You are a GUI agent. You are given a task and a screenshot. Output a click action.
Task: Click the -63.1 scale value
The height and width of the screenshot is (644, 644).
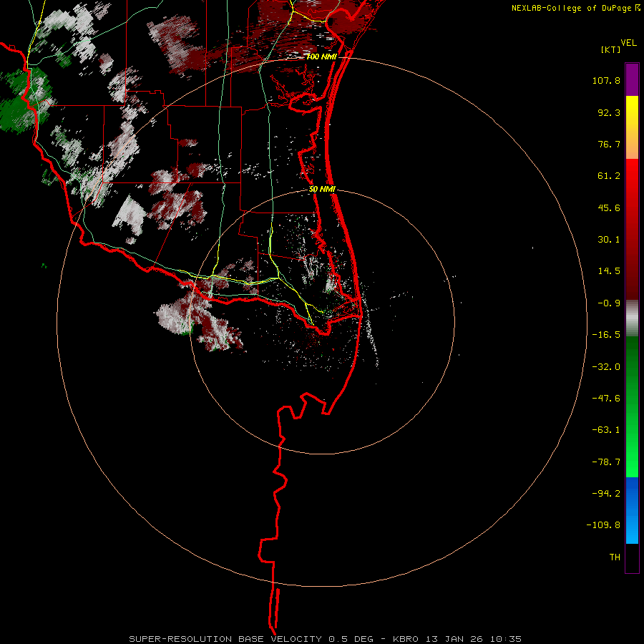pos(606,430)
